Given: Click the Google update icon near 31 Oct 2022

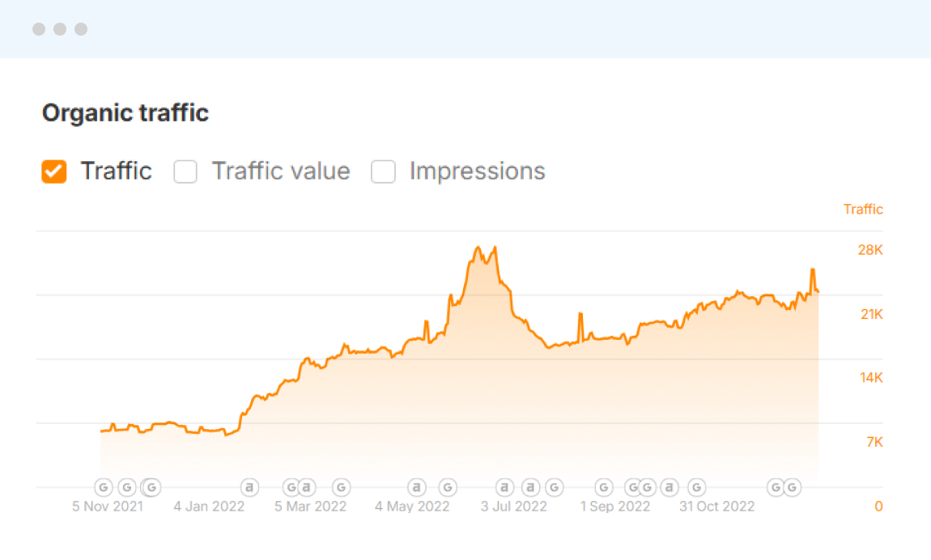Looking at the screenshot, I should (696, 487).
